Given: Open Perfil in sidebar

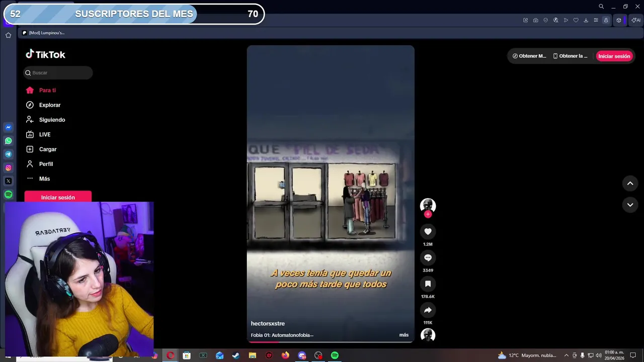Looking at the screenshot, I should click(39, 164).
